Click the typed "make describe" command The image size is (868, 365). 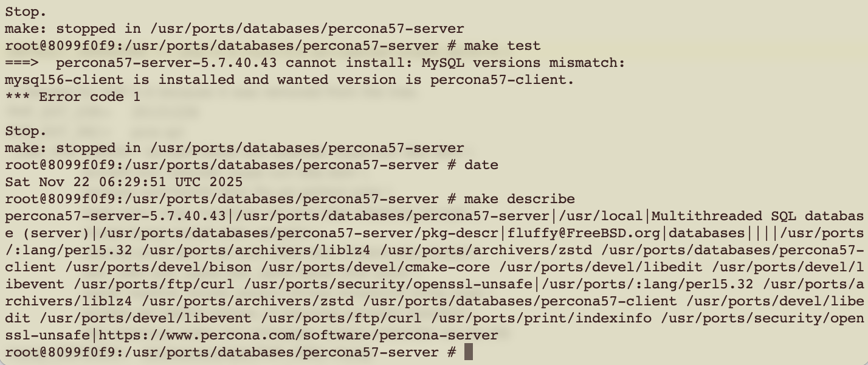tap(519, 199)
